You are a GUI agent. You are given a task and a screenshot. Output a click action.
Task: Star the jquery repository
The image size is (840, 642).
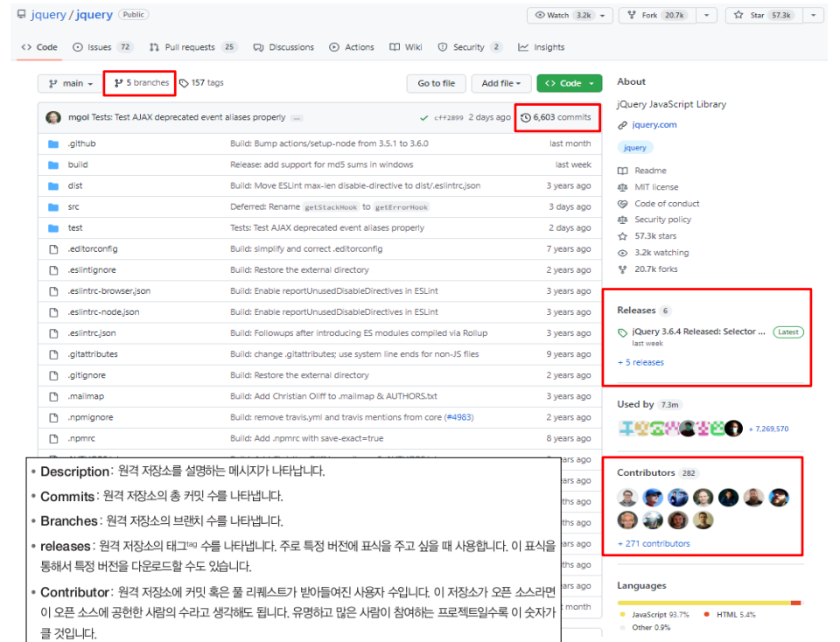click(x=764, y=15)
